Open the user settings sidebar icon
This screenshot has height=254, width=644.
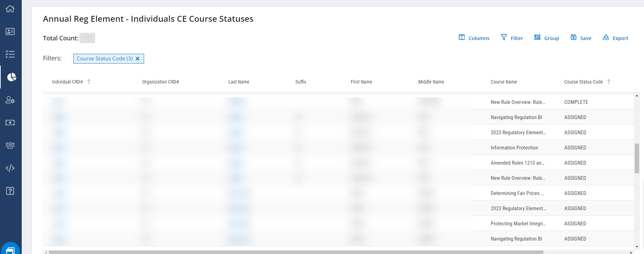10,100
